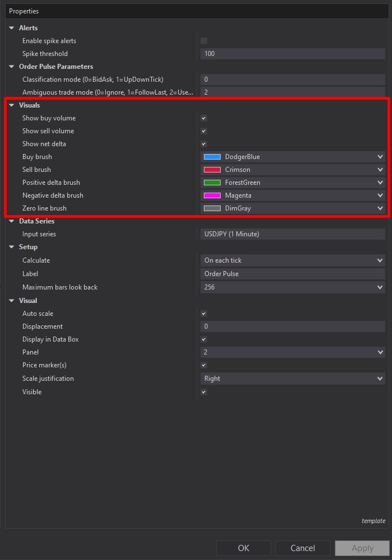Screen dimensions: 392x560
Task: Disable the Auto scale checkbox
Action: (x=204, y=314)
